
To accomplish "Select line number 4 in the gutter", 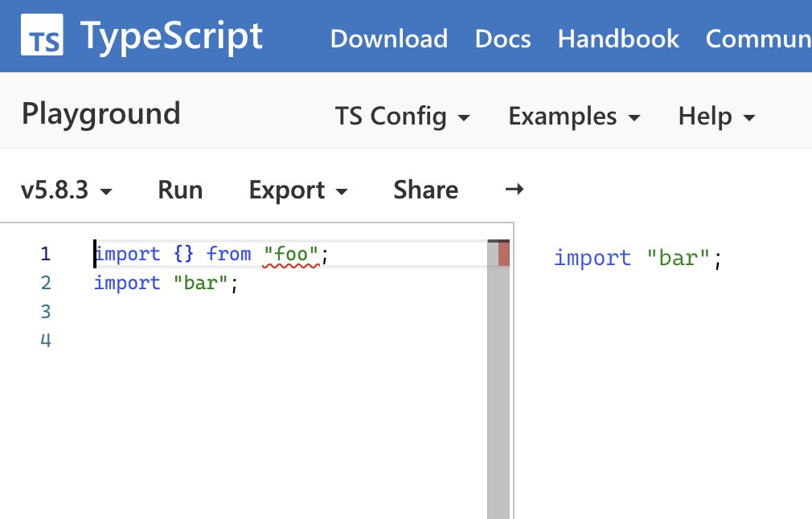I will tap(46, 341).
